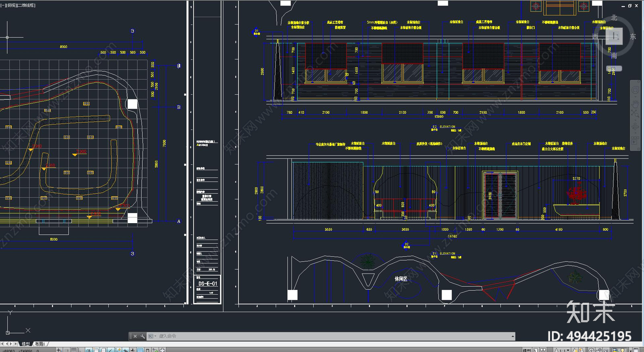The image size is (644, 352).
Task: Open the [俯视] view controls menu
Action: (12, 5)
